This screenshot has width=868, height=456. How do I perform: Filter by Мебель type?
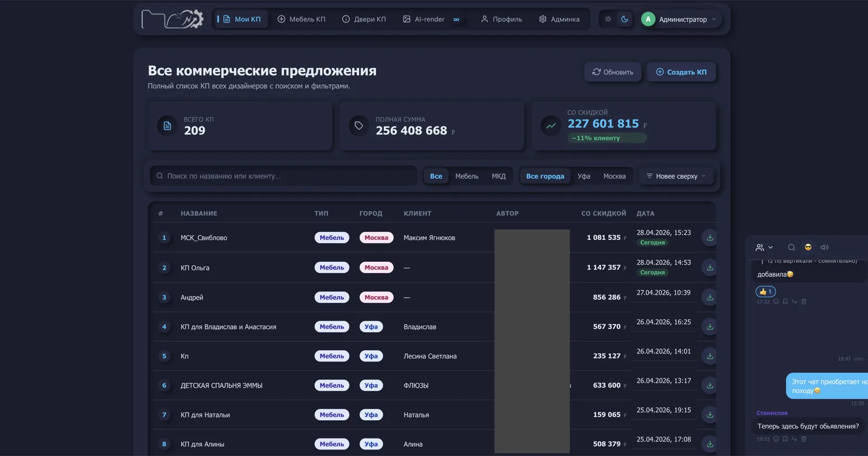pyautogui.click(x=467, y=176)
